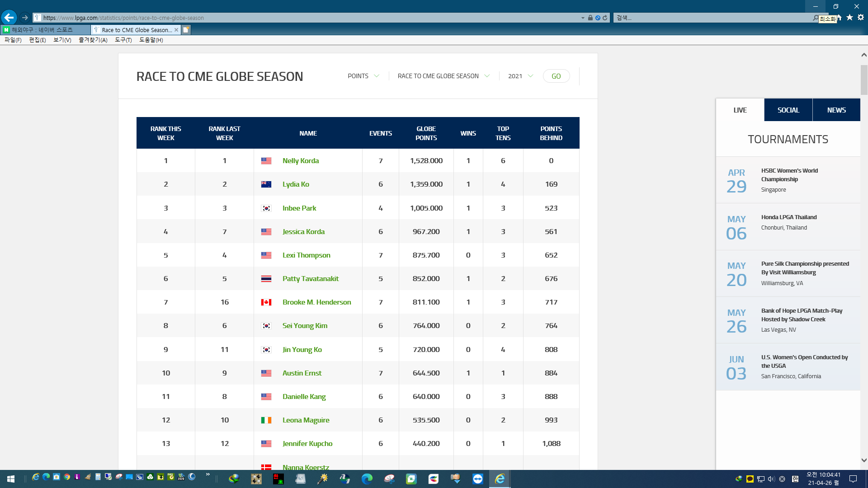Open Jessica Korda's player link
The image size is (868, 488).
303,232
